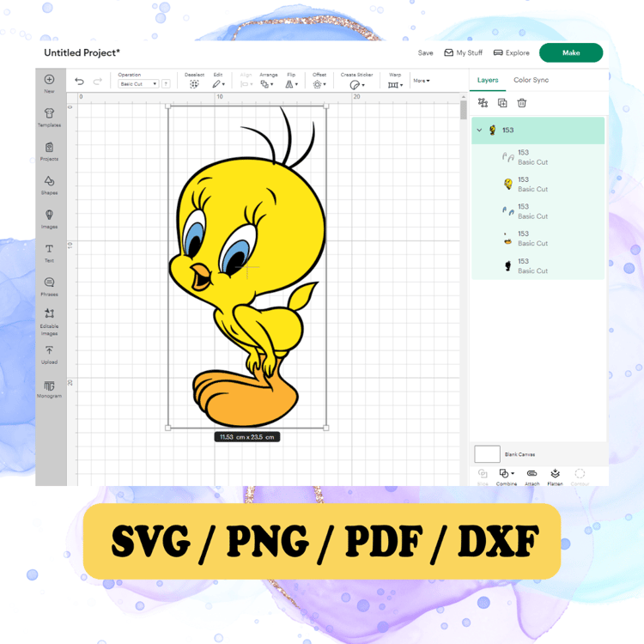Select the 153 black outline layer
644x644 pixels.
click(538, 265)
